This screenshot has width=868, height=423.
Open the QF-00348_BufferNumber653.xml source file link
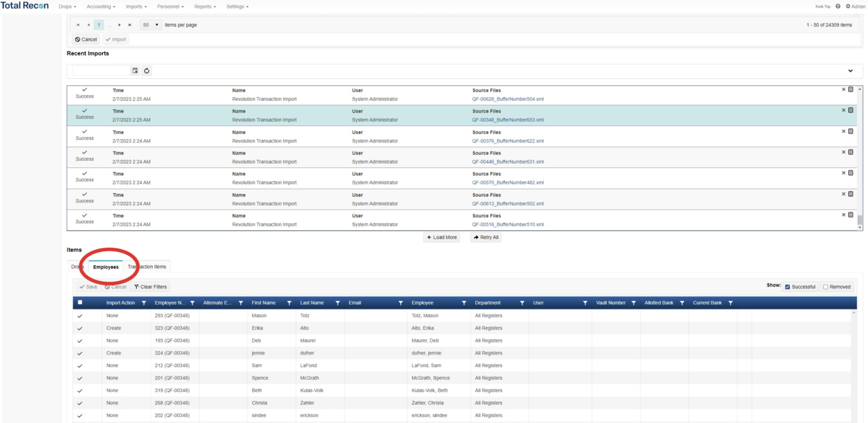[508, 120]
